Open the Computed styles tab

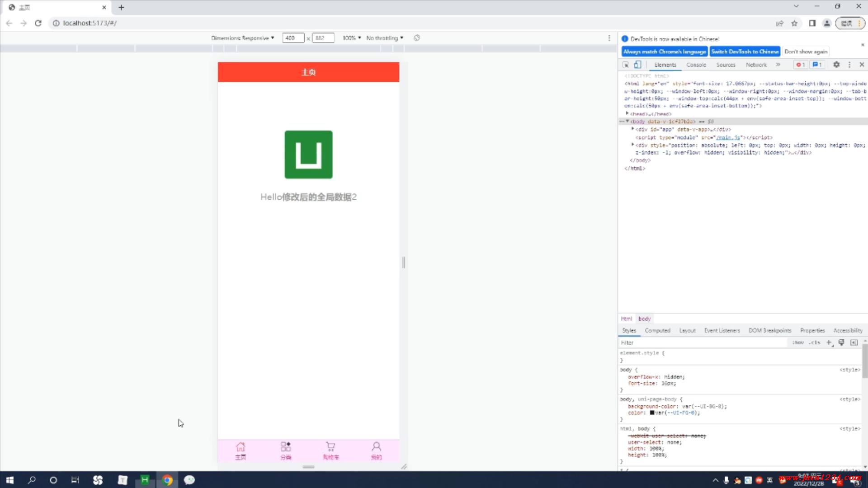(x=657, y=331)
